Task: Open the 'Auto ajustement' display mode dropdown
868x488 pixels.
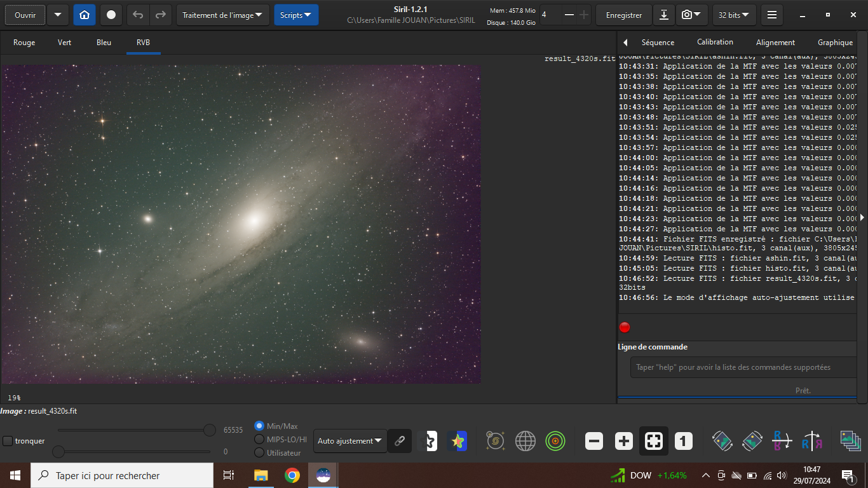Action: pyautogui.click(x=350, y=441)
